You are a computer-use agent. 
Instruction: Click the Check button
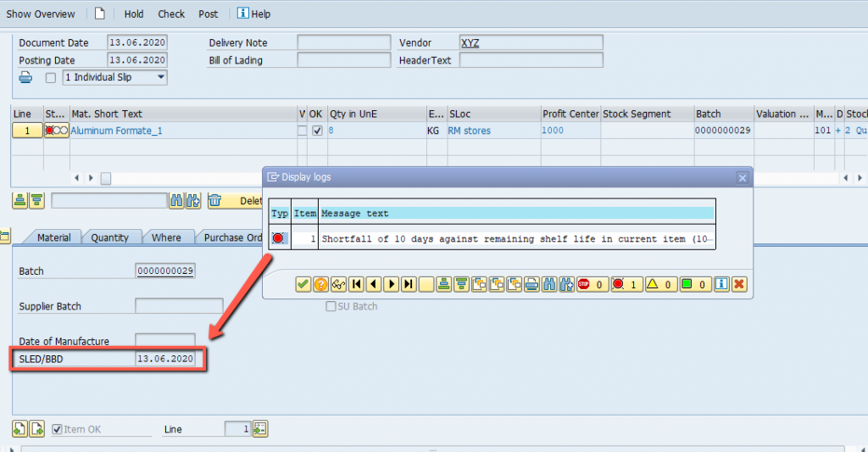point(171,14)
